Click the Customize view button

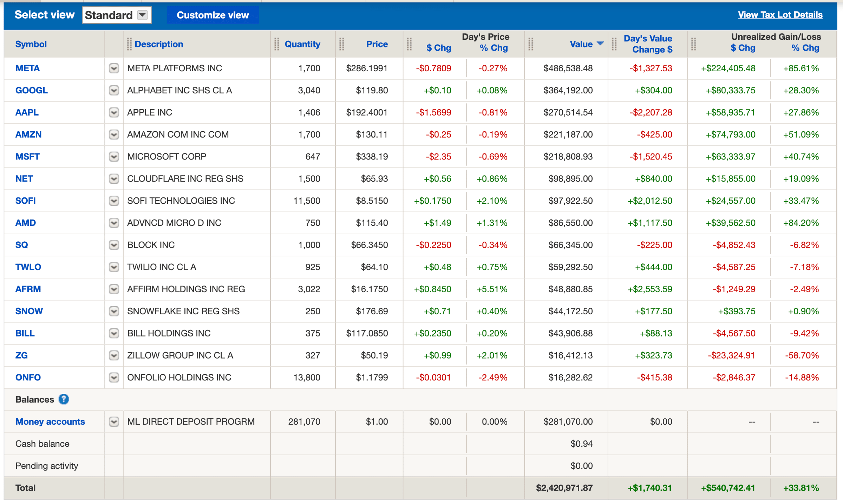[213, 15]
